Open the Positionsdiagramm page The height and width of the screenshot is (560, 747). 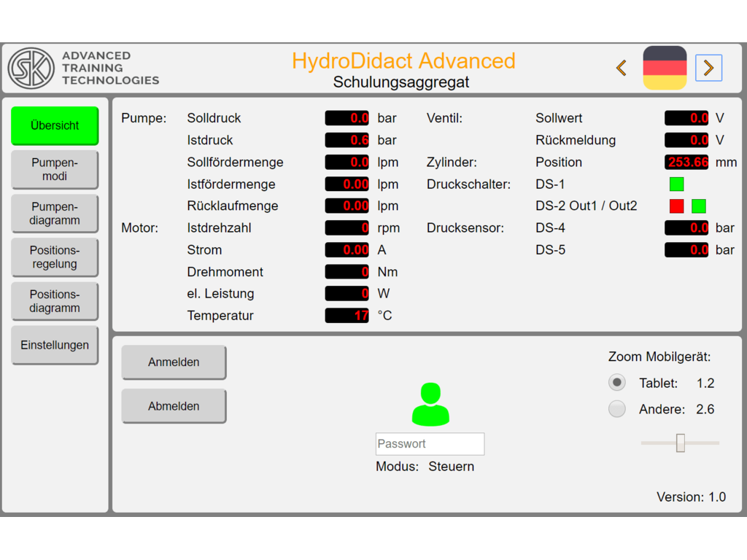[55, 301]
